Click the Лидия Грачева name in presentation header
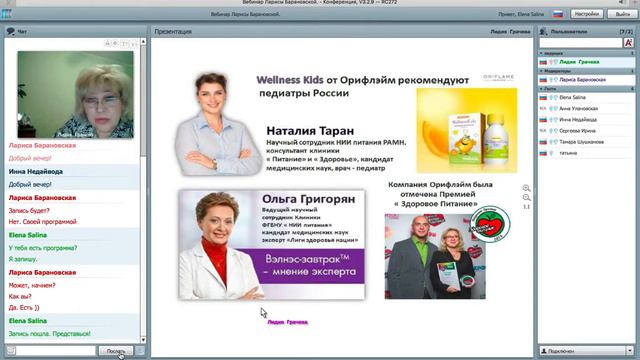Image resolution: width=640 pixels, height=360 pixels. pos(510,31)
